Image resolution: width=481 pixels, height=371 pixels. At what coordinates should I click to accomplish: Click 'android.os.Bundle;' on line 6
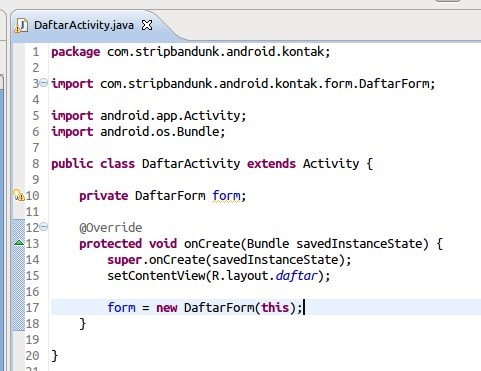[x=163, y=132]
